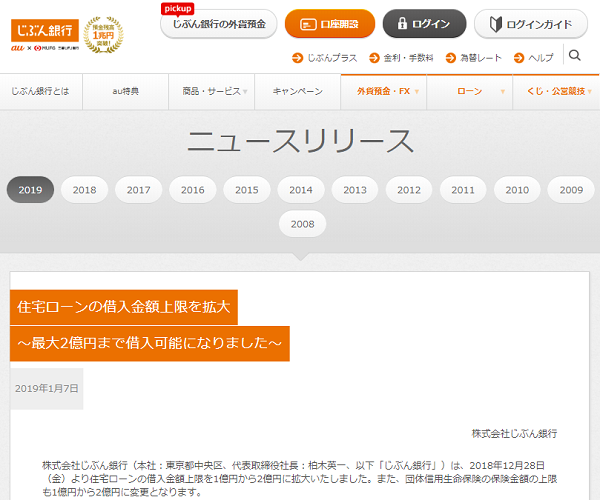Click orange arrow icon beside 為替レート
The height and width of the screenshot is (500, 600).
[450, 58]
